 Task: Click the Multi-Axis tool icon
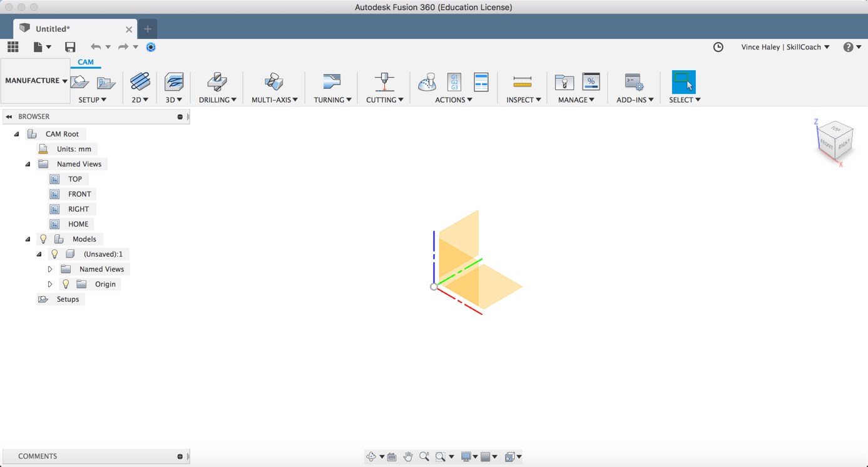point(274,82)
